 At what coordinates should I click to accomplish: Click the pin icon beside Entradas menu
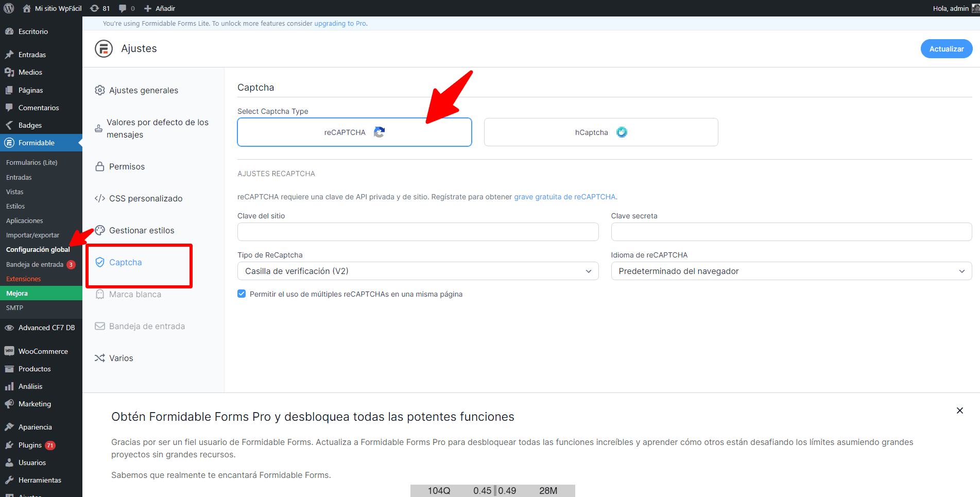[x=9, y=55]
